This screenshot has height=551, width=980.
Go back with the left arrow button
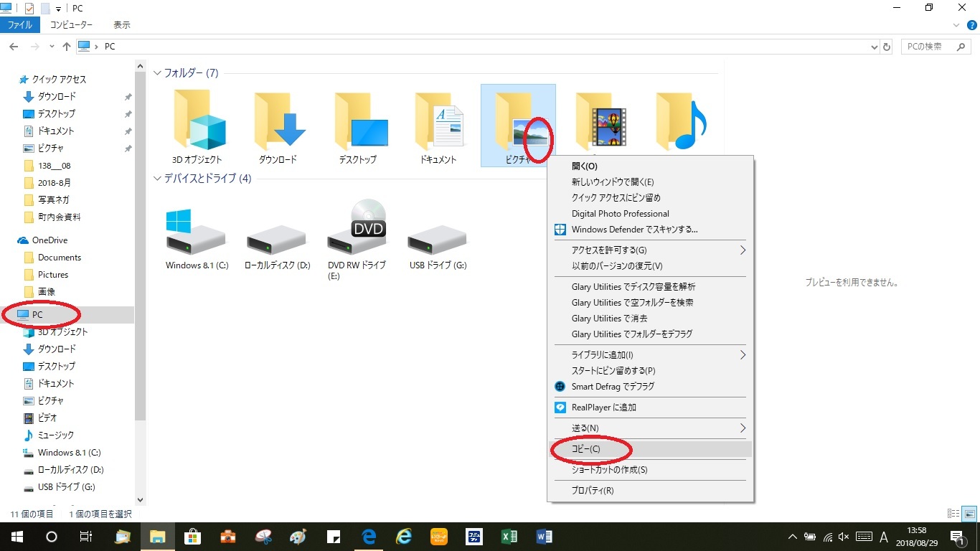(x=14, y=47)
